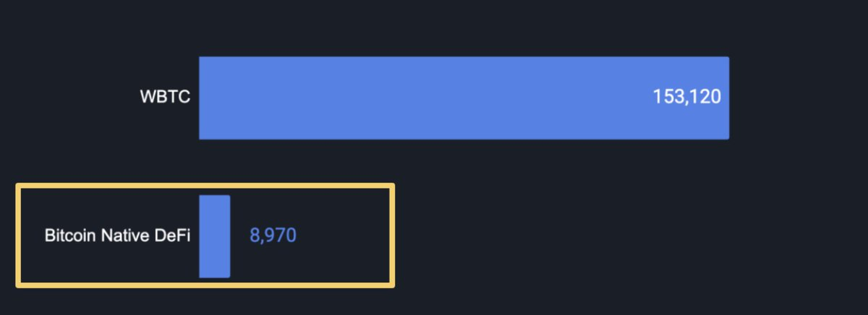Select the WBTC axis label
Screen dimensions: 868x315
tap(165, 98)
